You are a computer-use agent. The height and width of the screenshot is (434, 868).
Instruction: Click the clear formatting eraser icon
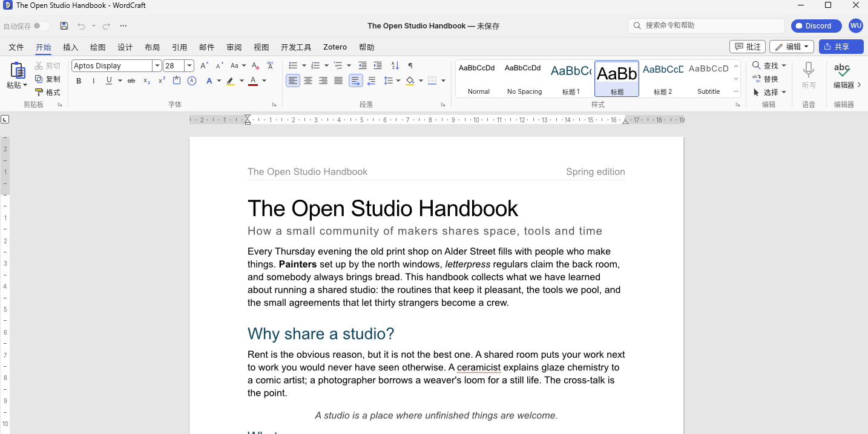point(255,65)
